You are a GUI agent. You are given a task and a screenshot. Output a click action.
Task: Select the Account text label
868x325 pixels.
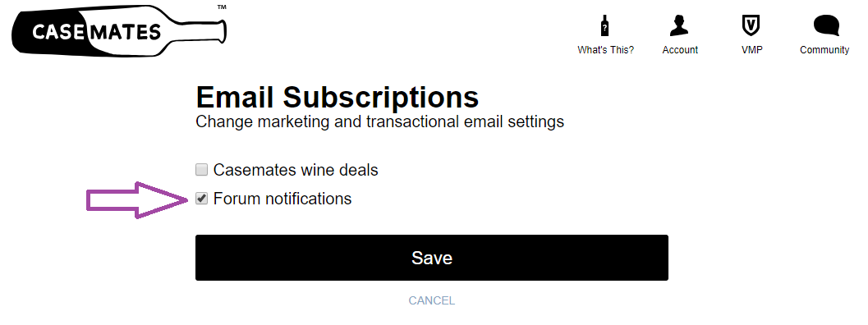pyautogui.click(x=680, y=50)
